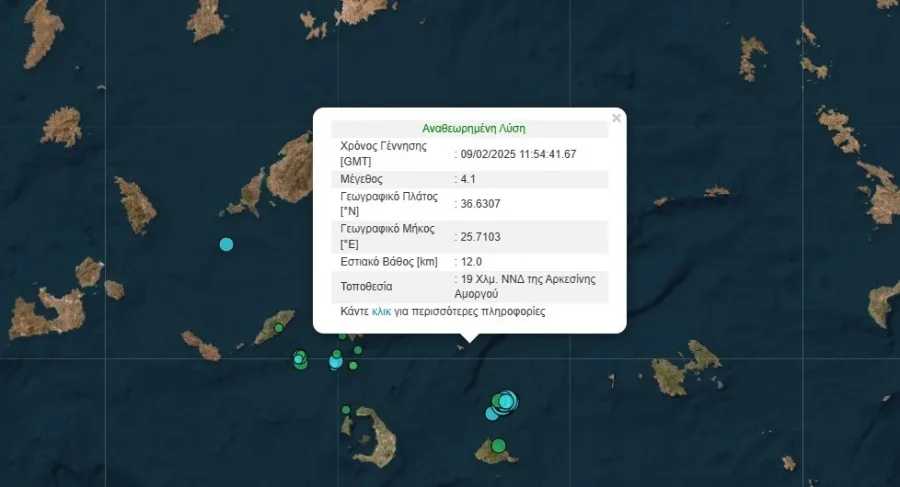Open the 'κλικ' link for more information
Viewport: 900px width, 487px height.
click(x=381, y=312)
